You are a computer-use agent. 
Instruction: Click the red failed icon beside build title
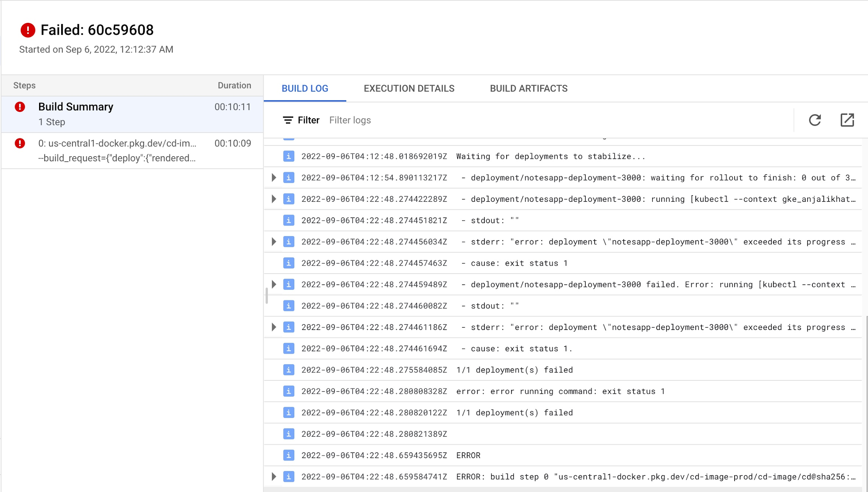pos(28,30)
